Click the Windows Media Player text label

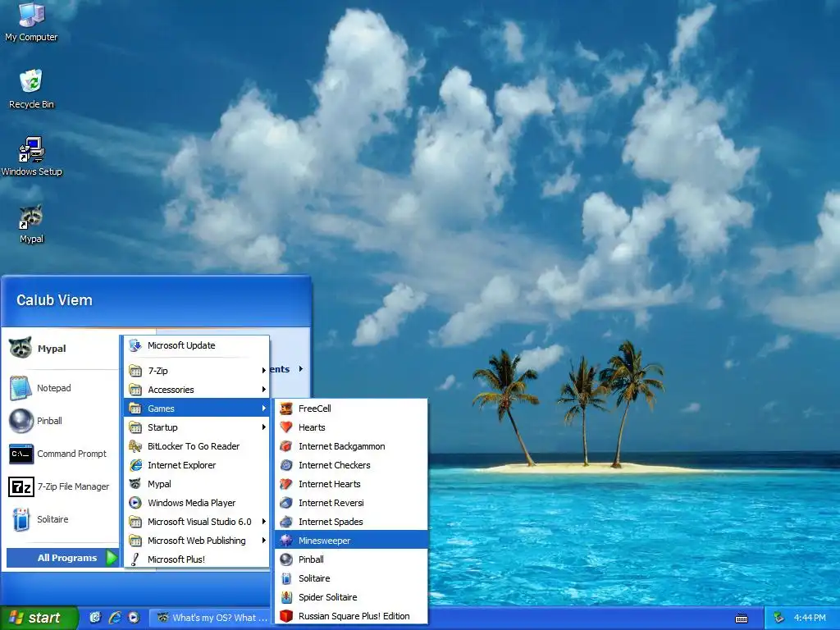(x=192, y=503)
